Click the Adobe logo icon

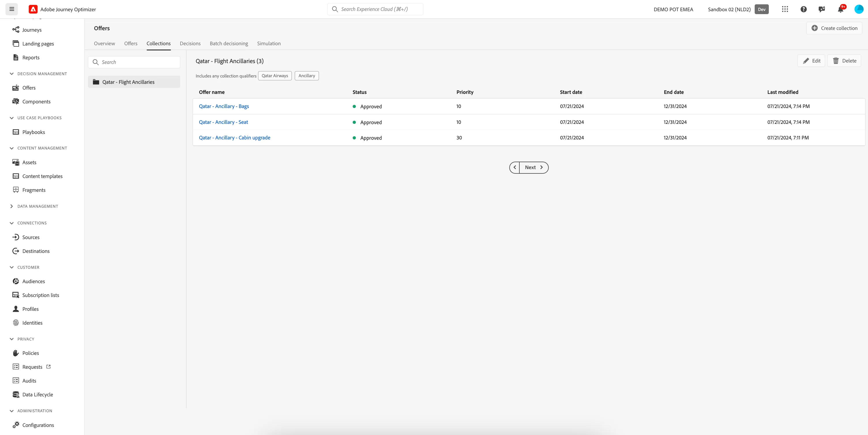(33, 9)
